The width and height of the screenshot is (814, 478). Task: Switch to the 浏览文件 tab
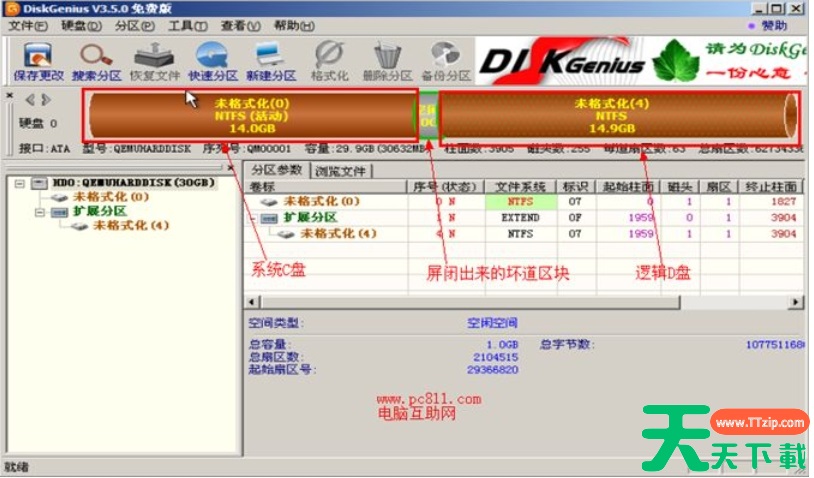[x=341, y=170]
